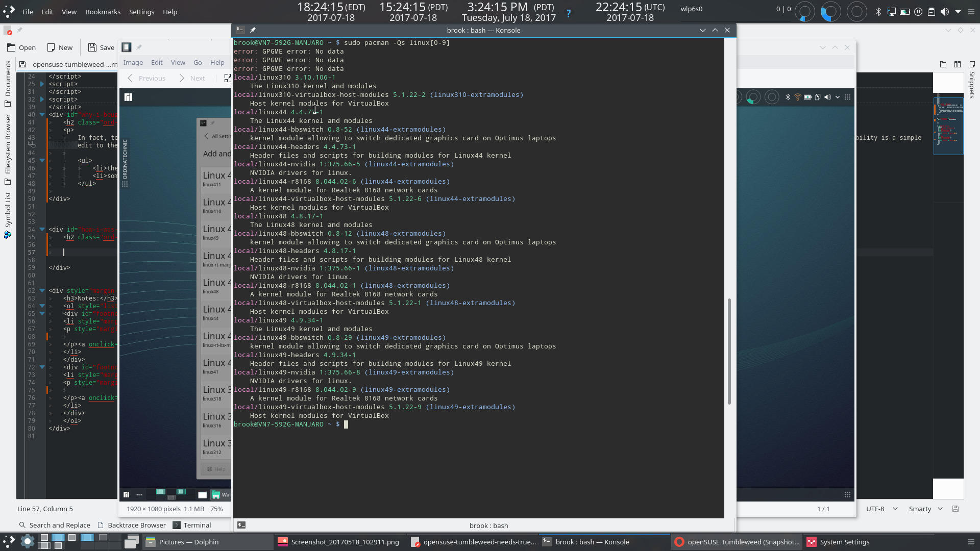
Task: Switch to Screenshot_20170518_102911.png taskbar entry
Action: (338, 542)
